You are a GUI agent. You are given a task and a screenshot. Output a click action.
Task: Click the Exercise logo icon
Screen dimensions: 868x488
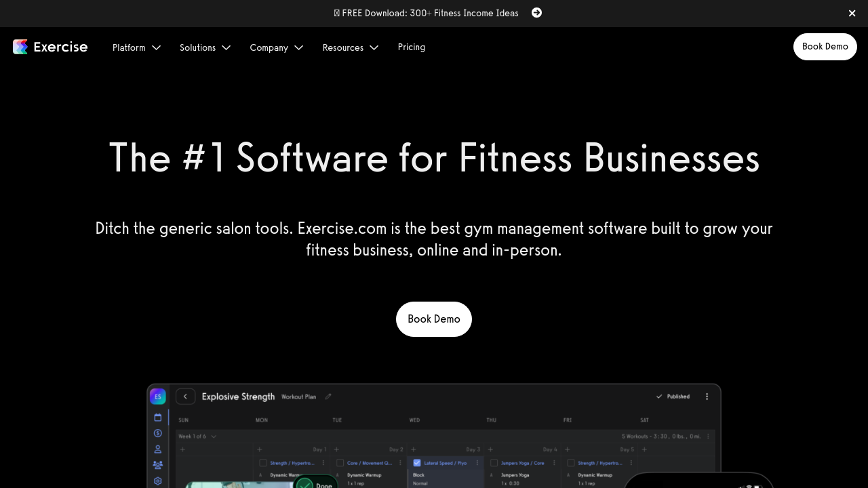[20, 47]
